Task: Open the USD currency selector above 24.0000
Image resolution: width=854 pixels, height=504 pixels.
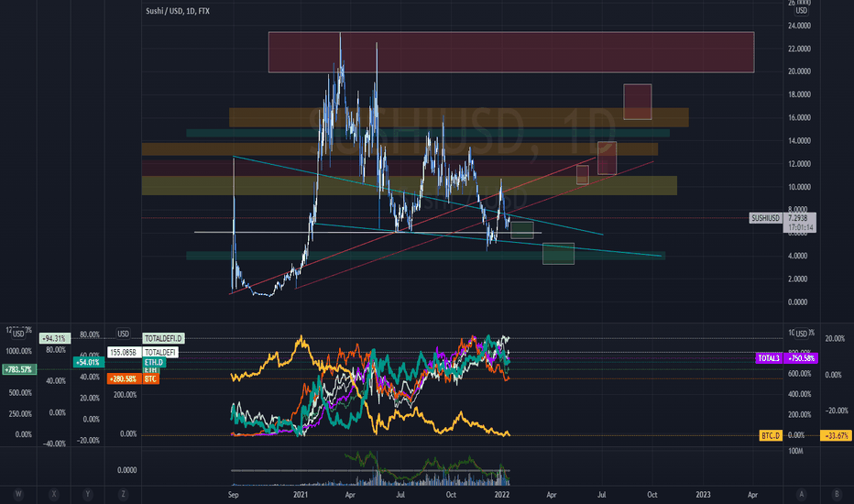Action: pyautogui.click(x=801, y=10)
